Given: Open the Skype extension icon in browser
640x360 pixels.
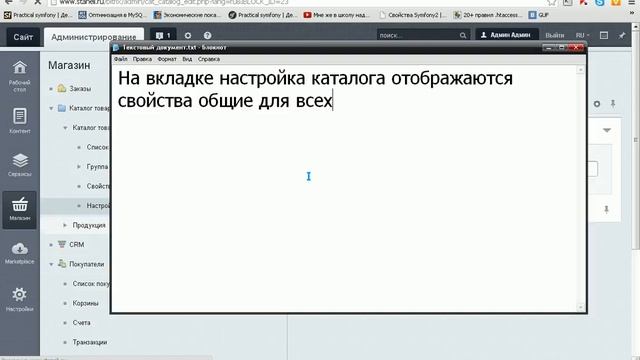Looking at the screenshot, I should pyautogui.click(x=600, y=2).
